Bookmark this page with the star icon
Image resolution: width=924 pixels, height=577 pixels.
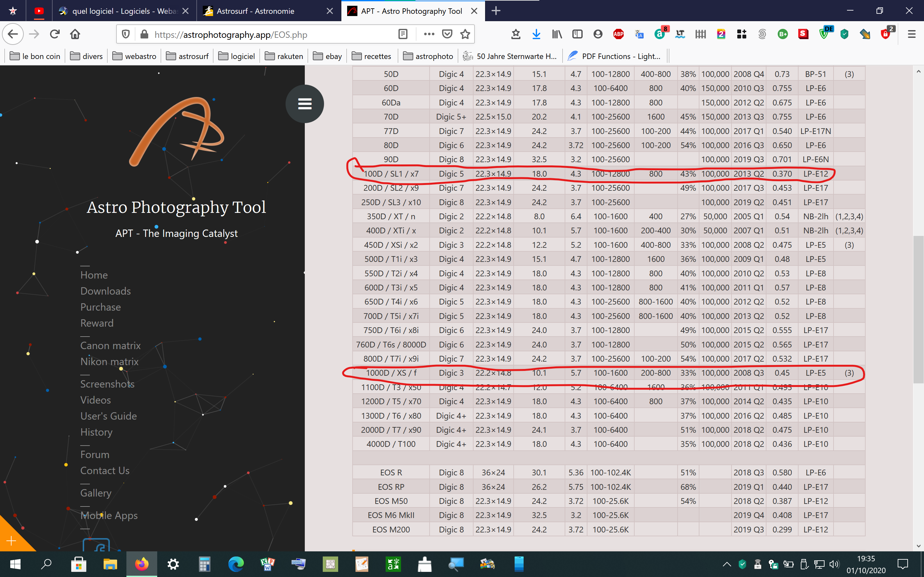click(x=465, y=34)
